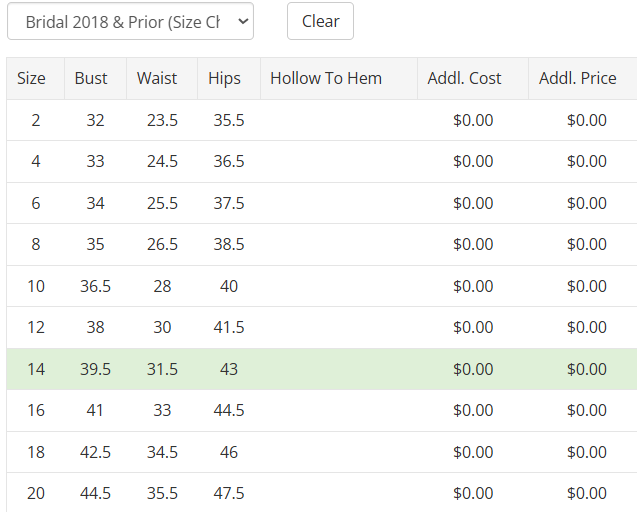Click the 39.5 bust value in size 14

(x=95, y=369)
